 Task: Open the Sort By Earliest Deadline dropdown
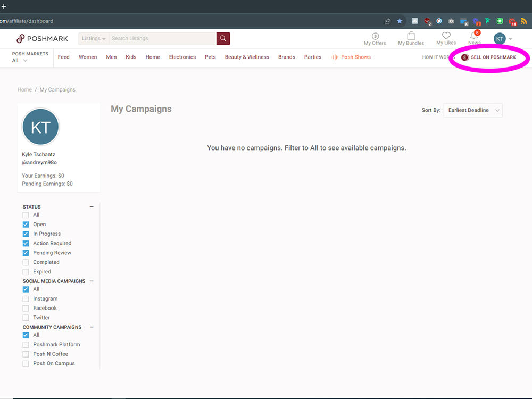[473, 110]
